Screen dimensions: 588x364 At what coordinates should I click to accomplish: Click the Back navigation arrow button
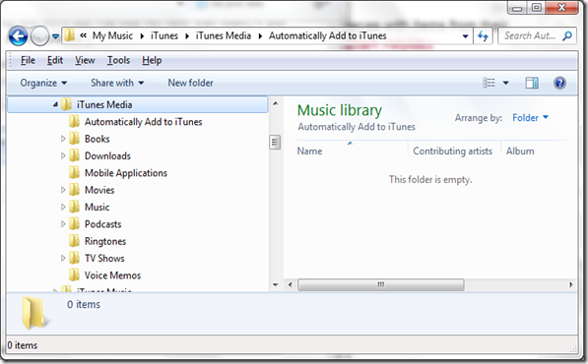tap(18, 36)
